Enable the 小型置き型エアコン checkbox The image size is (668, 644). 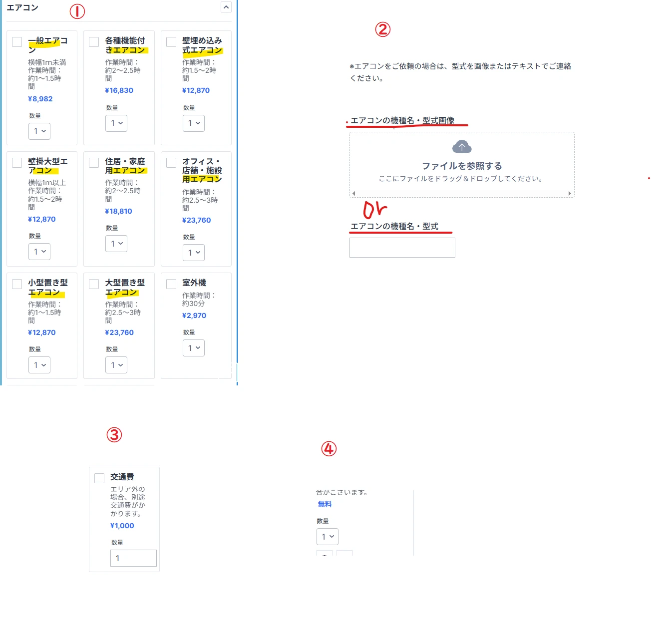point(16,283)
